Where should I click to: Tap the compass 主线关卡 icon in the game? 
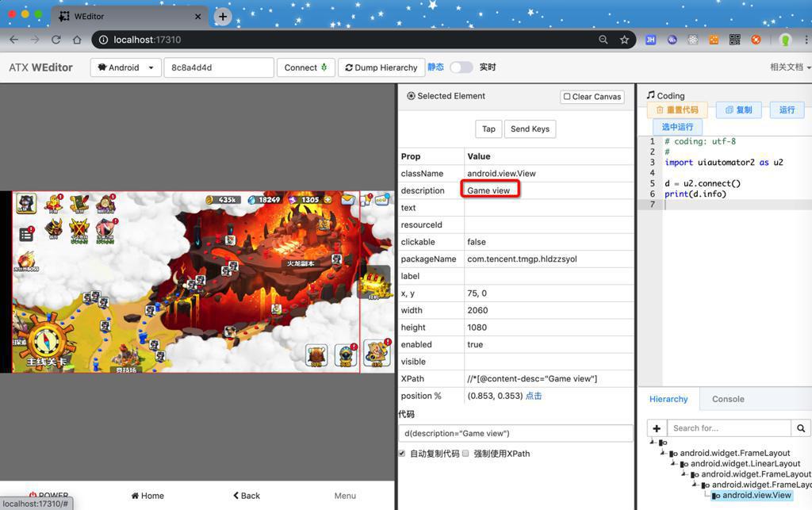45,342
